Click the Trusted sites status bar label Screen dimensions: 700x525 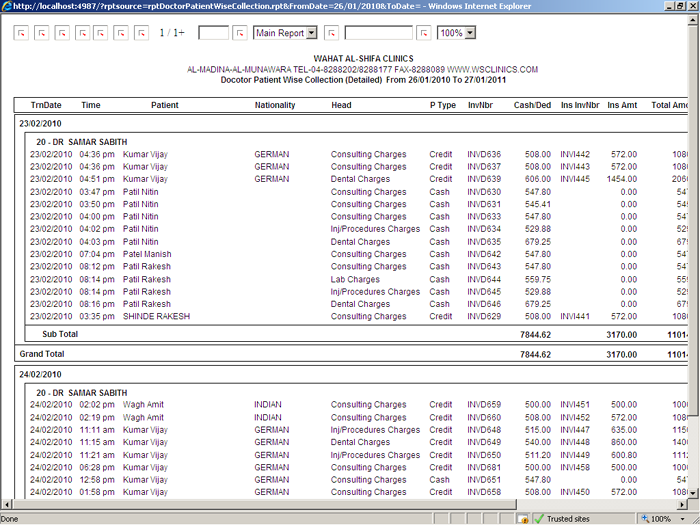pyautogui.click(x=568, y=519)
